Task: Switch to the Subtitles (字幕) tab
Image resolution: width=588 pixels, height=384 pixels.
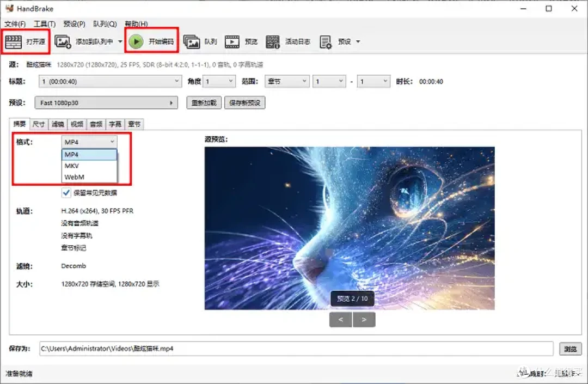Action: click(x=115, y=124)
